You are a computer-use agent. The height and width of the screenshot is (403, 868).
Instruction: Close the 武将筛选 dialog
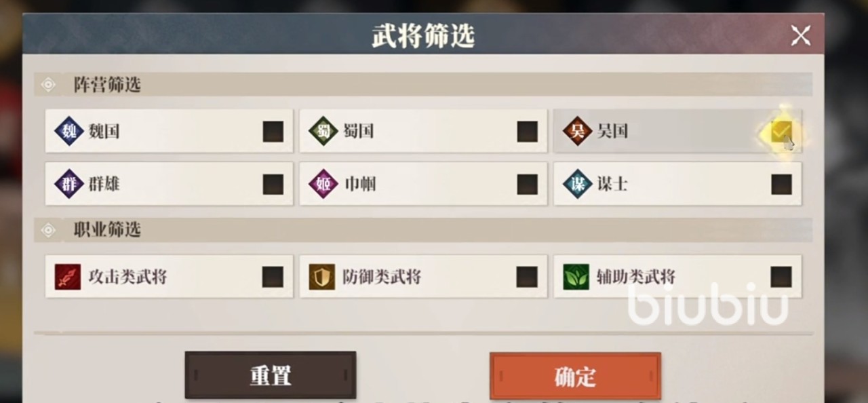(x=801, y=35)
